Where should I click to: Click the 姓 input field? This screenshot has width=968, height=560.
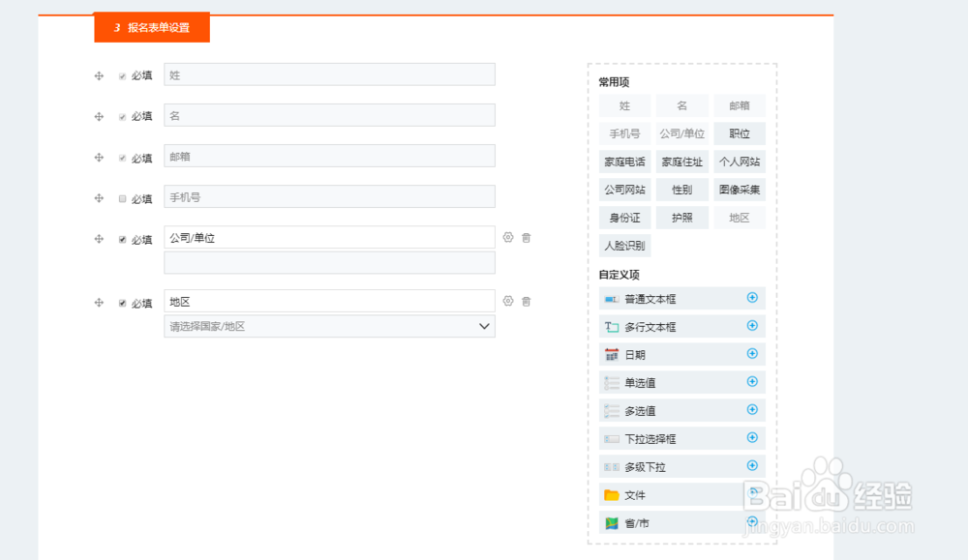click(x=329, y=74)
